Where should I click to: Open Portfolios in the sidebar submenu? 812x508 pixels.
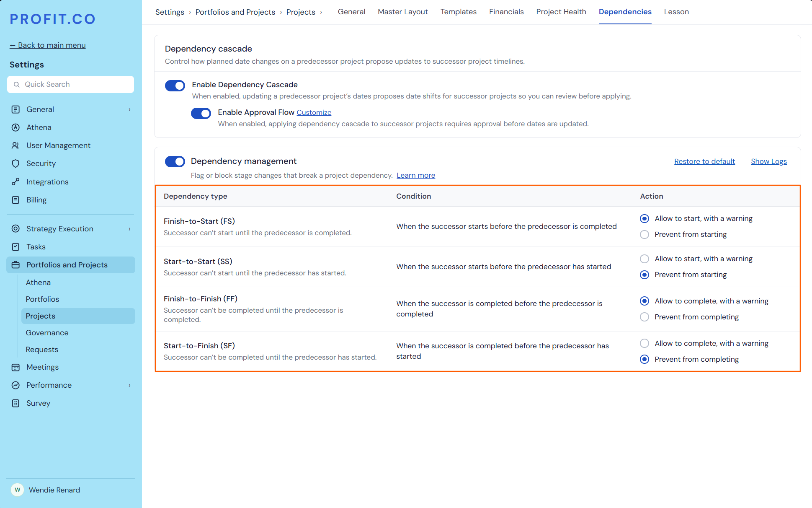tap(42, 299)
